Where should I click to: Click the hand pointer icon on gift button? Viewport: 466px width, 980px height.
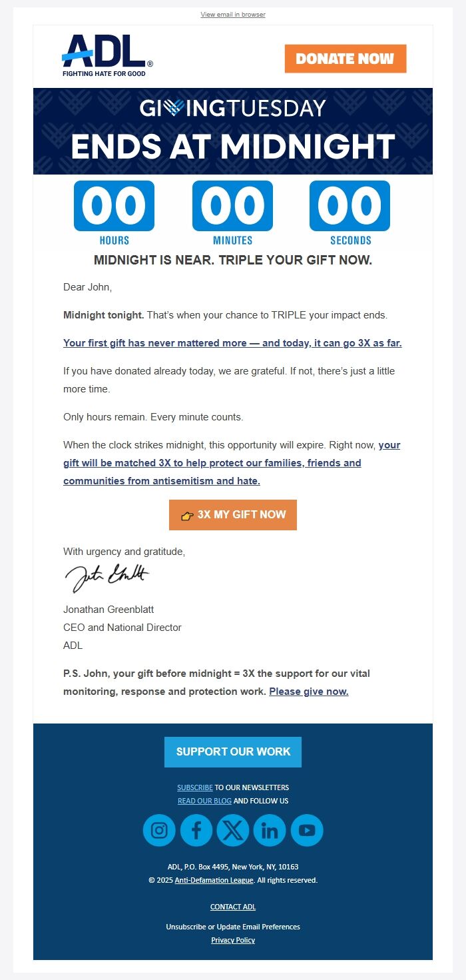[187, 514]
